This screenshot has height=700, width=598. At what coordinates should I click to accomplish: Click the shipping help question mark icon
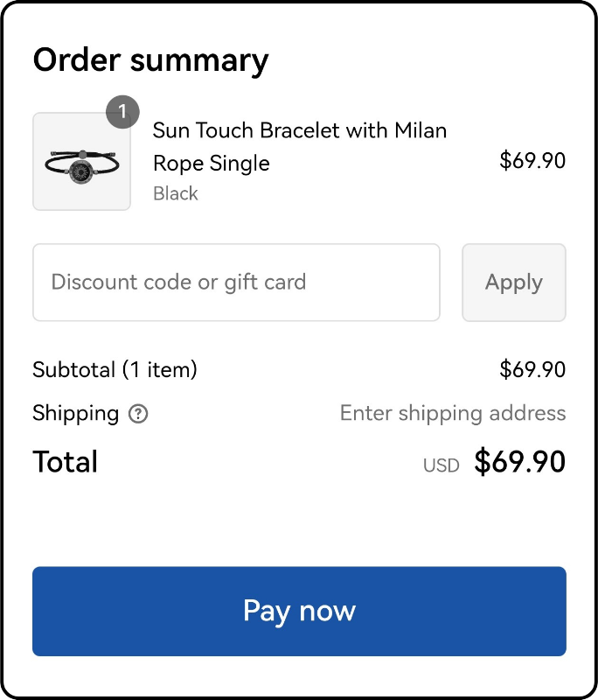point(138,414)
